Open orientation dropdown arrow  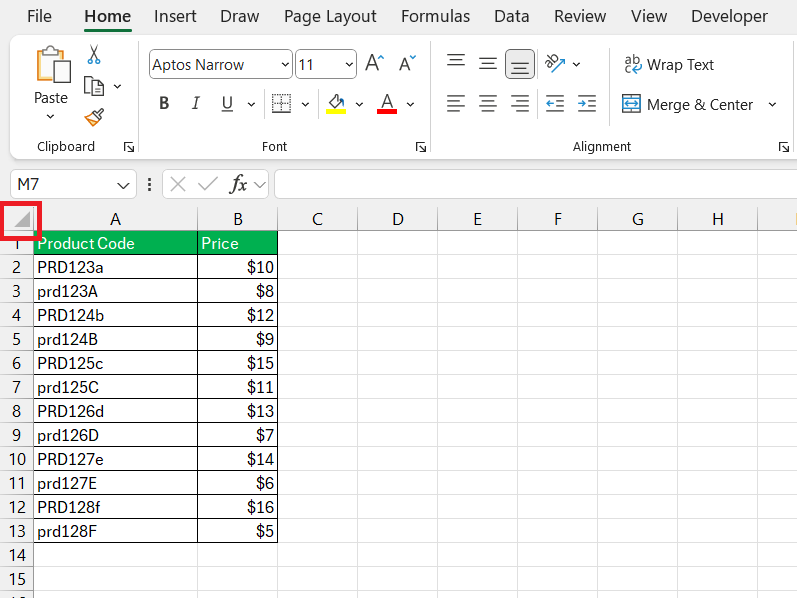point(576,65)
